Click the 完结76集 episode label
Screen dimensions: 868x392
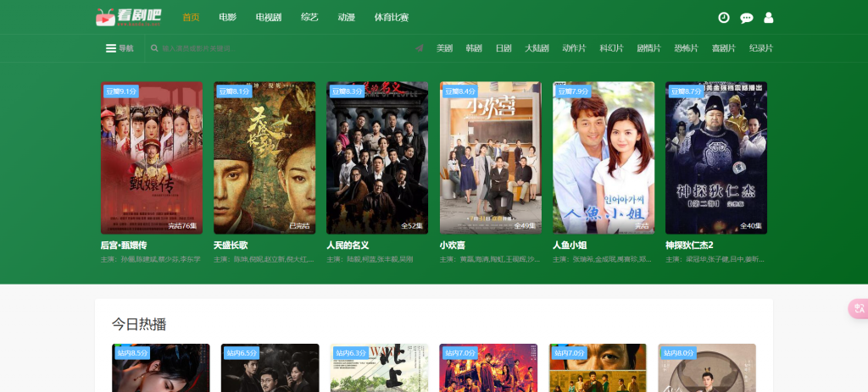click(183, 226)
